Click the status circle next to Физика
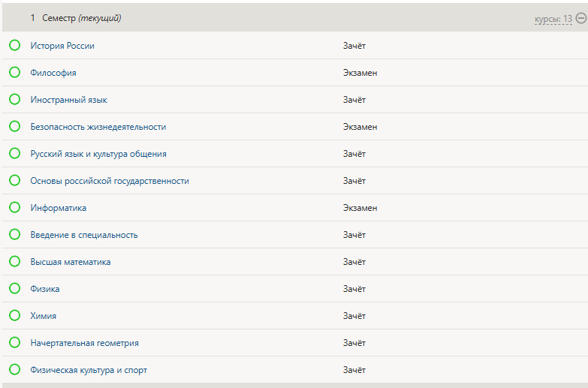This screenshot has width=588, height=388. coord(14,289)
